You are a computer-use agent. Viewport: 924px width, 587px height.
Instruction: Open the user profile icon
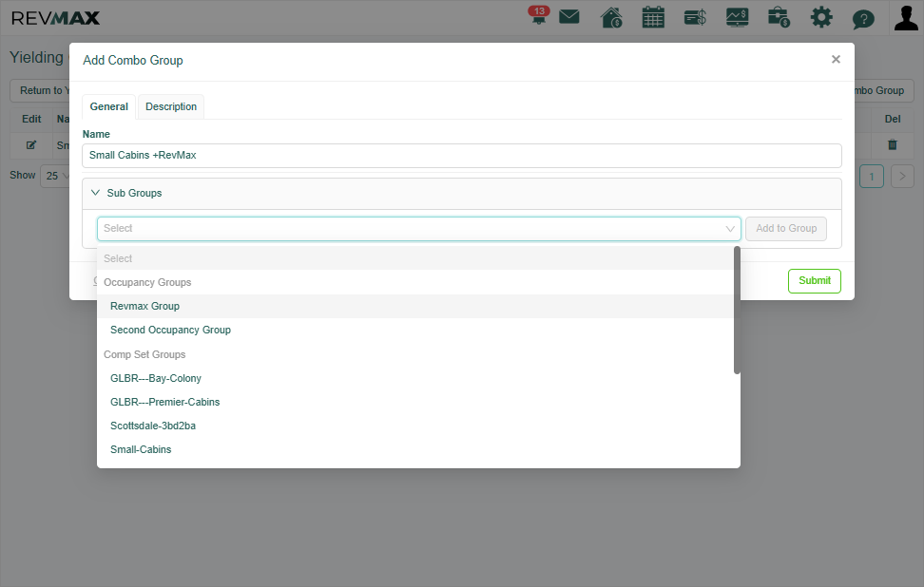tap(906, 17)
